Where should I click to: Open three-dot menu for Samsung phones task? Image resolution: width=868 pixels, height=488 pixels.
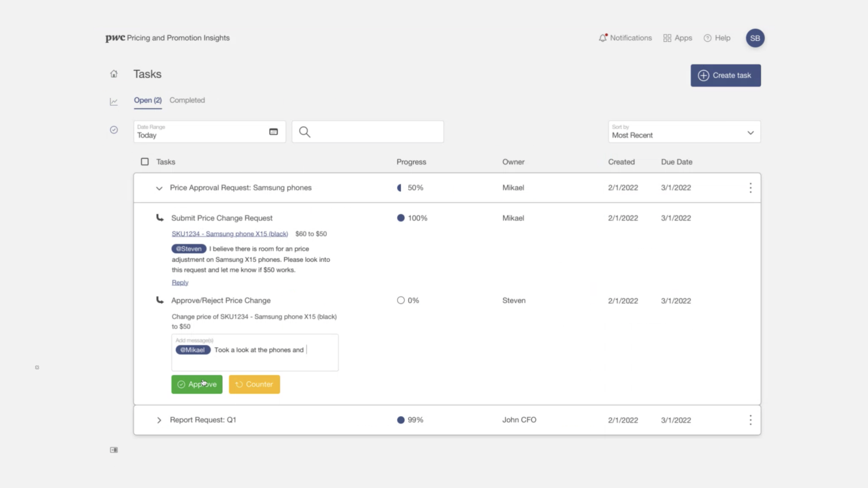[x=750, y=188]
